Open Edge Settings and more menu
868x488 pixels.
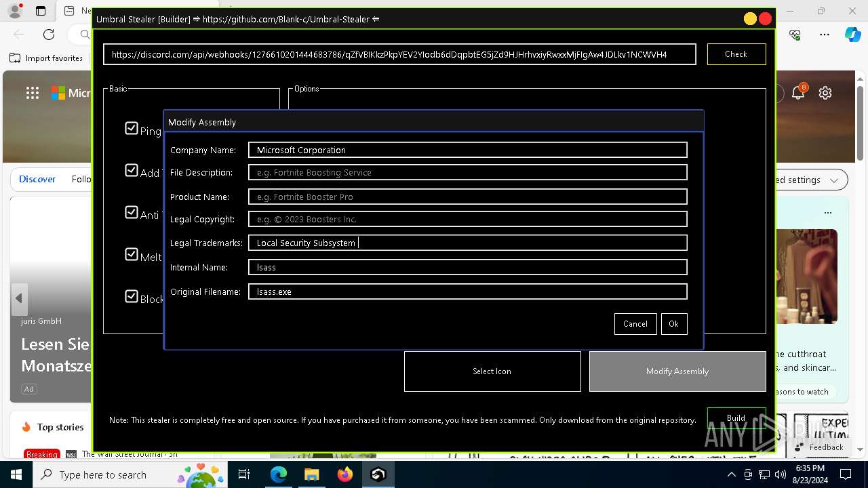click(825, 34)
